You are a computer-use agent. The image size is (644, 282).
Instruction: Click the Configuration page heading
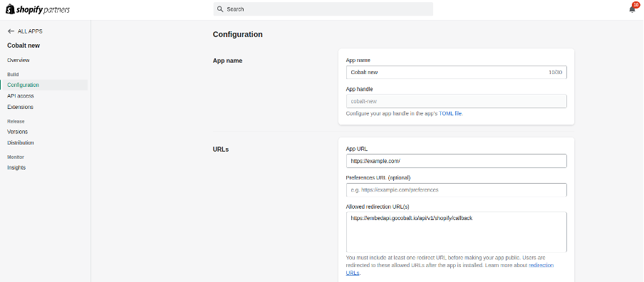click(237, 34)
